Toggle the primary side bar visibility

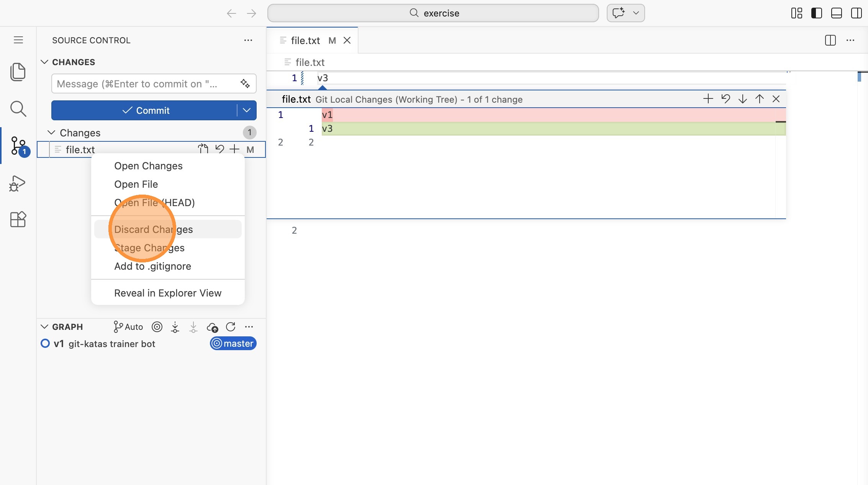pyautogui.click(x=816, y=13)
